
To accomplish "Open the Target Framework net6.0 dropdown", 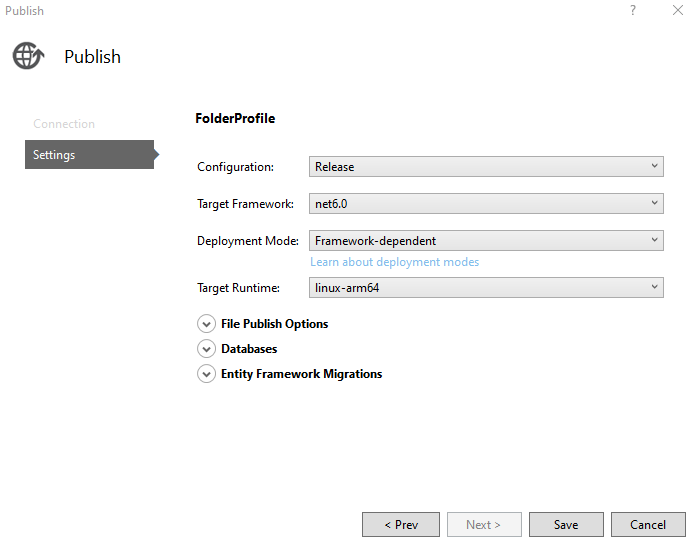I will (x=486, y=204).
